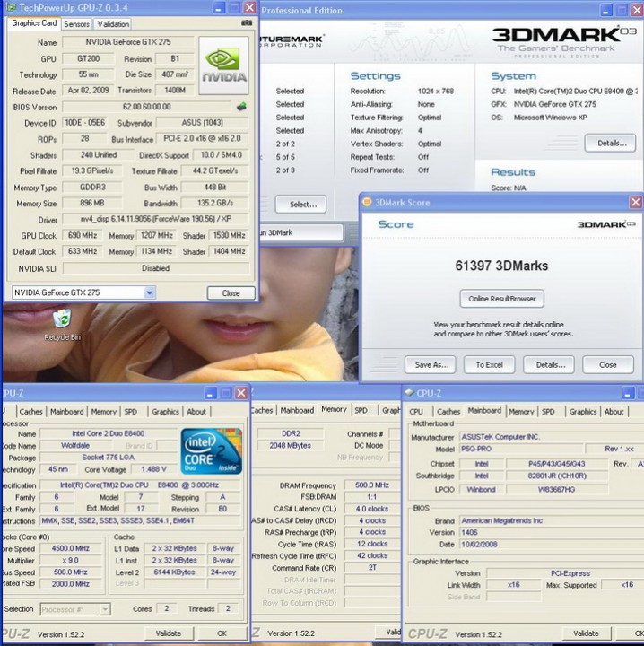
Task: Click Validate in the left CPU-Z window
Action: [169, 633]
